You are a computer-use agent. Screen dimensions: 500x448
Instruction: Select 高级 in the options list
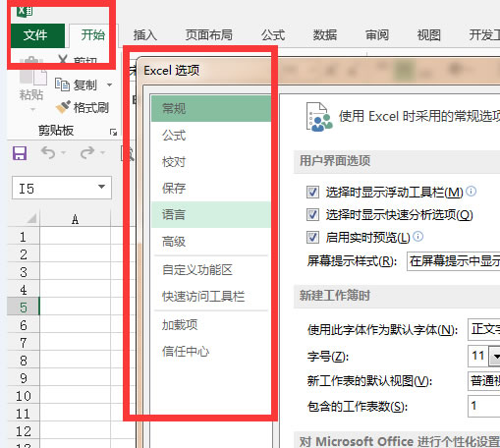[x=211, y=242]
